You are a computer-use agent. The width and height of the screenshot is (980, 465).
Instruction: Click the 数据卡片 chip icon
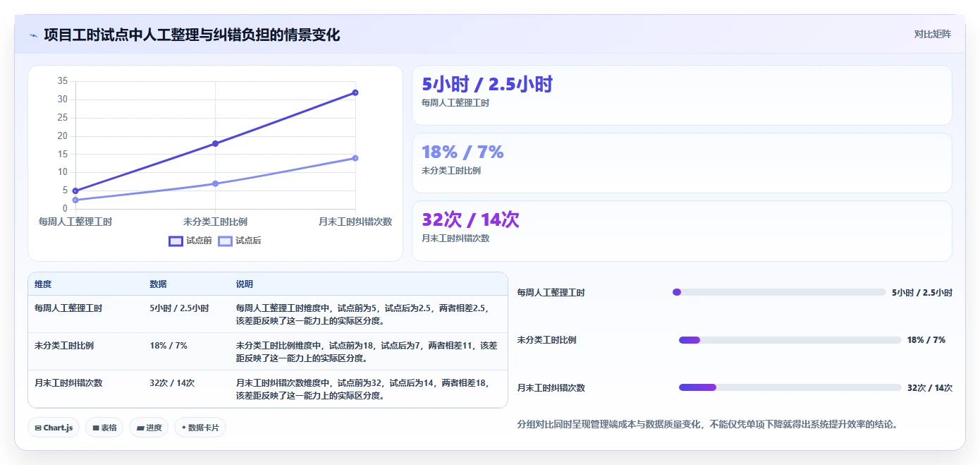(184, 428)
